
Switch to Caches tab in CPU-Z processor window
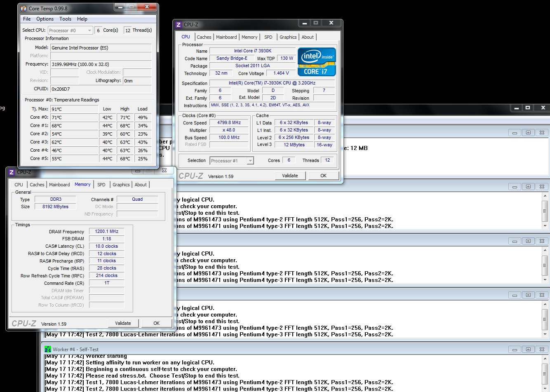[204, 37]
